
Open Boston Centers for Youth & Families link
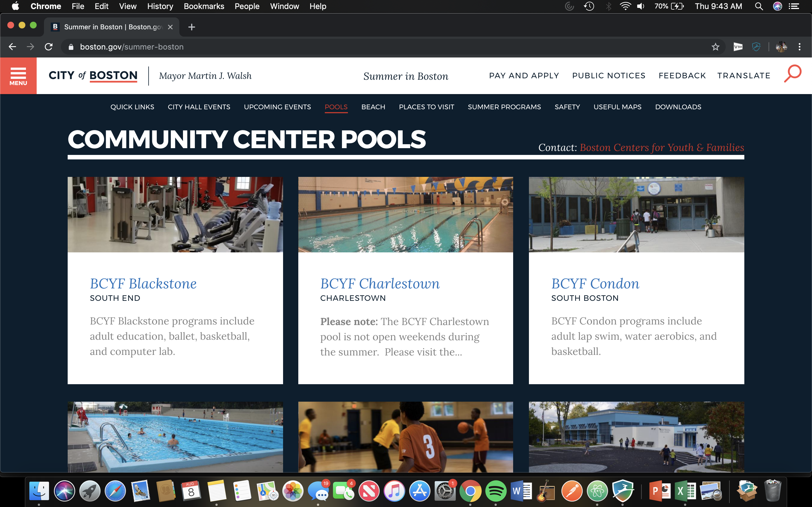click(x=662, y=148)
